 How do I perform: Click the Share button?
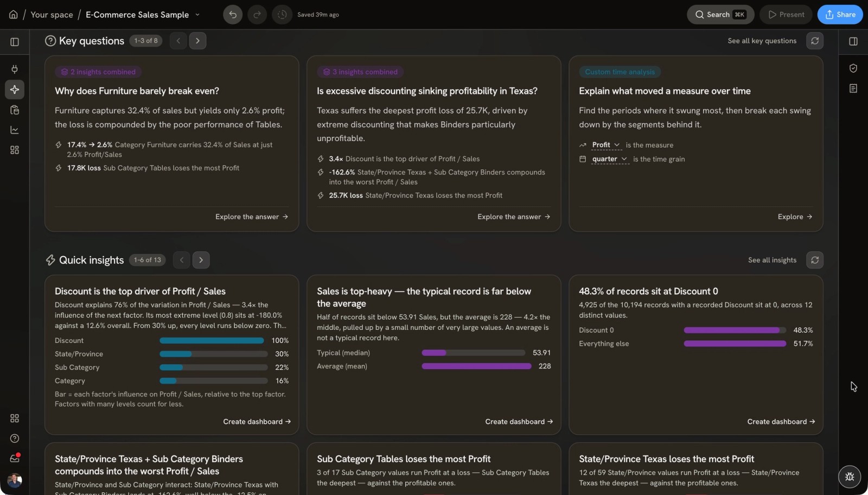click(x=840, y=15)
